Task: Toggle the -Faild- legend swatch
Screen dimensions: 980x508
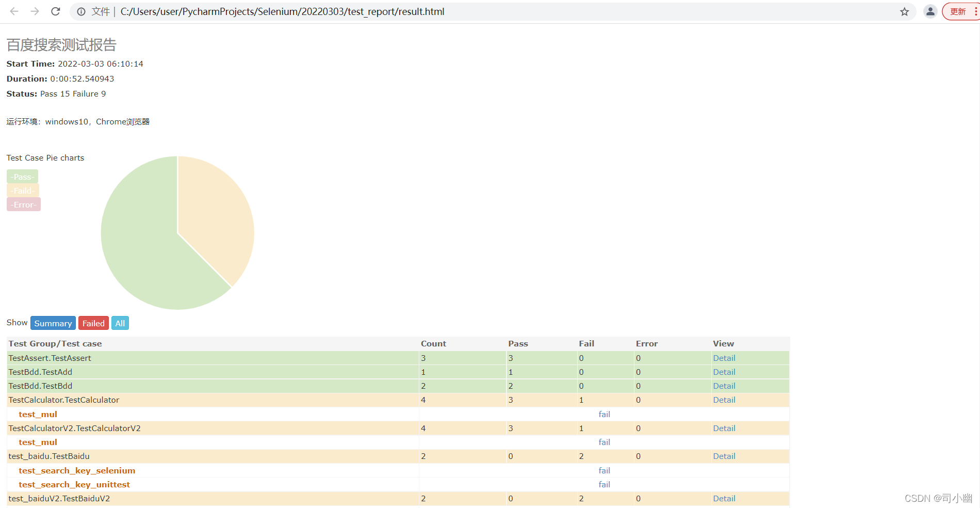Action: pyautogui.click(x=23, y=190)
